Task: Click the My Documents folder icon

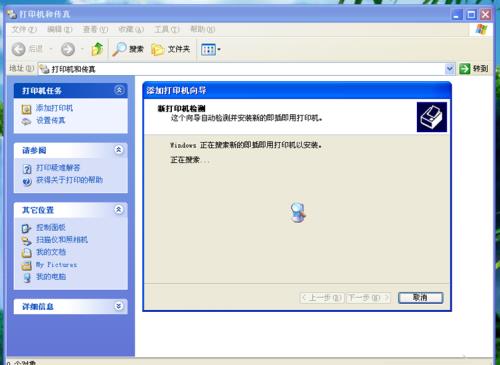Action: [x=26, y=253]
